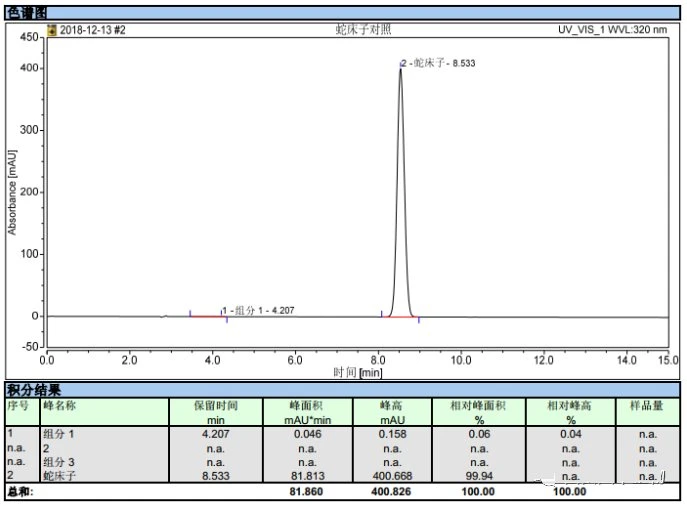Image resolution: width=687 pixels, height=506 pixels.
Task: Click the 相对峰面积 column header
Action: point(478,412)
